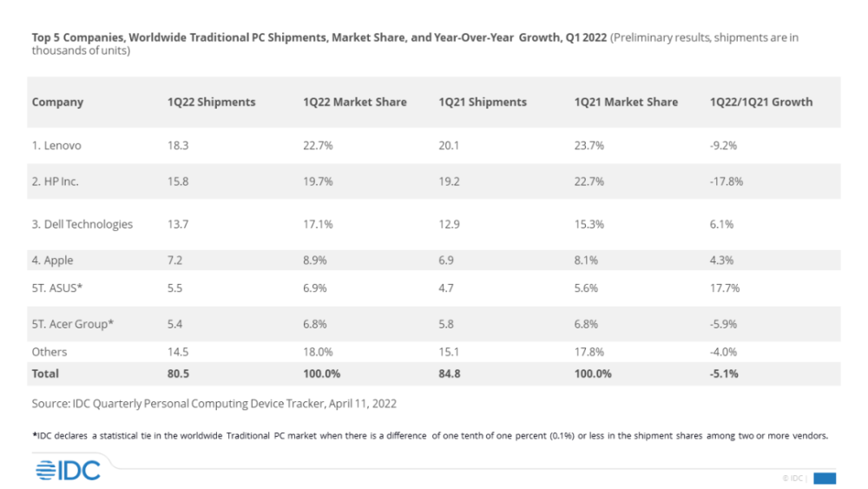Click the © IDC copyright text

793,478
